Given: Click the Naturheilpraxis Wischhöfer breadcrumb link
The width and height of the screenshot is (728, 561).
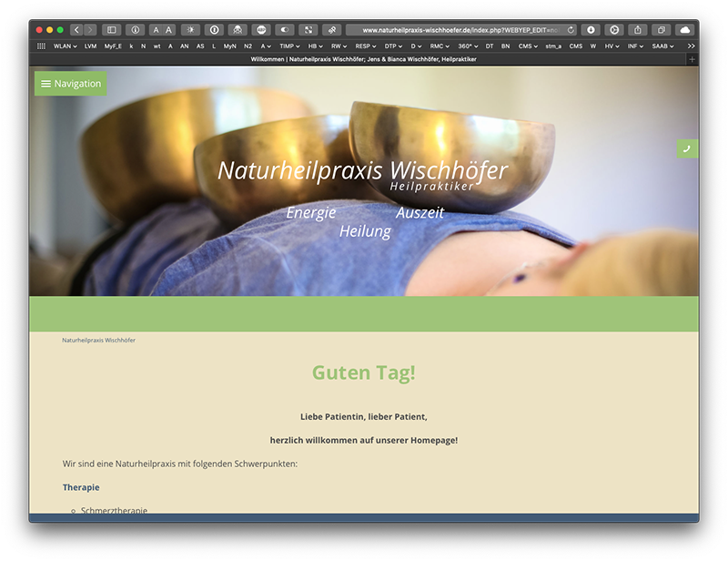Looking at the screenshot, I should pyautogui.click(x=98, y=340).
